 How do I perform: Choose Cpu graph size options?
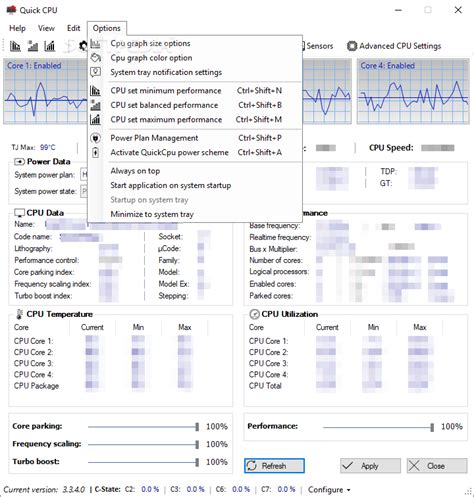(195, 43)
